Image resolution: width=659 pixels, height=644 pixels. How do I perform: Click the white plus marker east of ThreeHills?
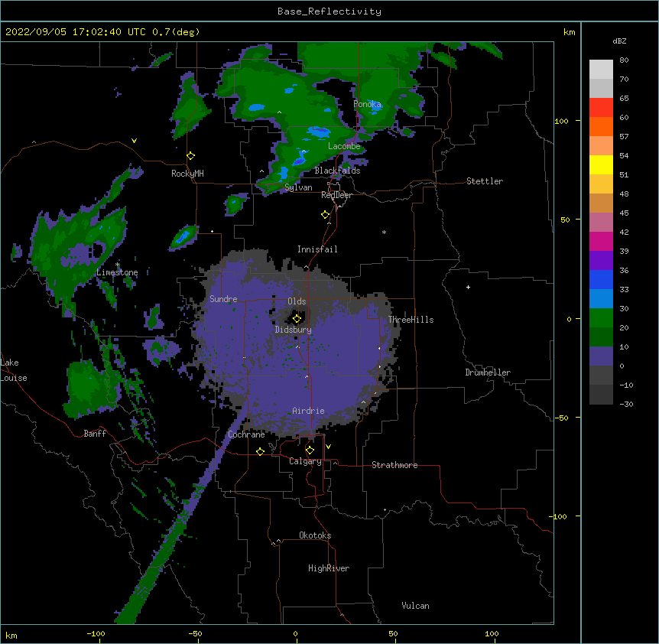pyautogui.click(x=468, y=287)
